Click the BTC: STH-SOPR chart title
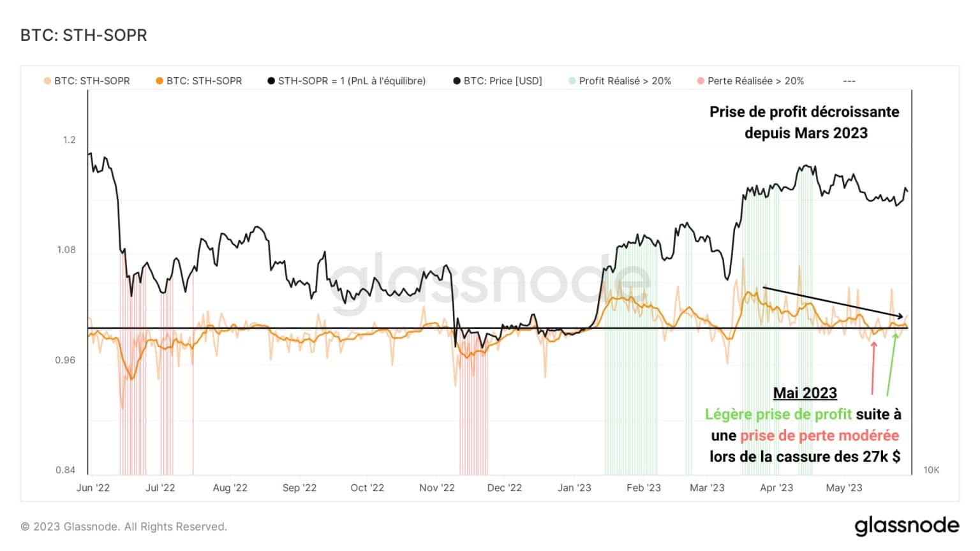980x551 pixels. click(x=84, y=35)
